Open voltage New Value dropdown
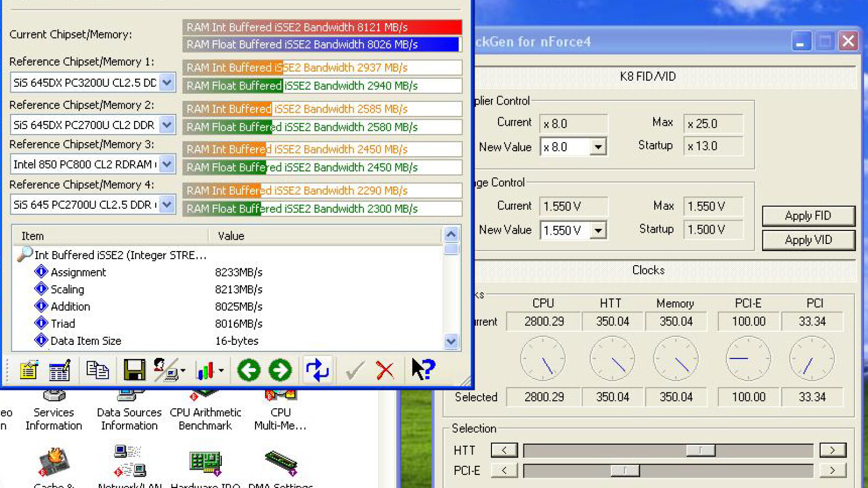 point(598,230)
